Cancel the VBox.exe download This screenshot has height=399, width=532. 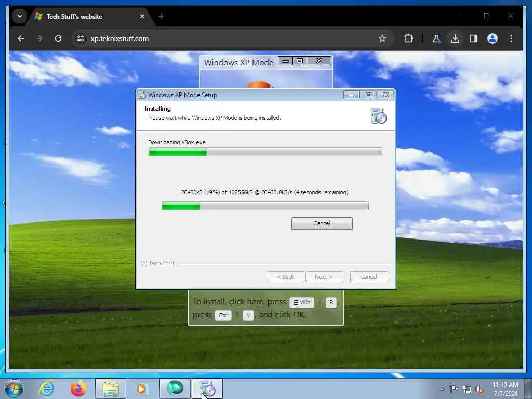pyautogui.click(x=322, y=223)
